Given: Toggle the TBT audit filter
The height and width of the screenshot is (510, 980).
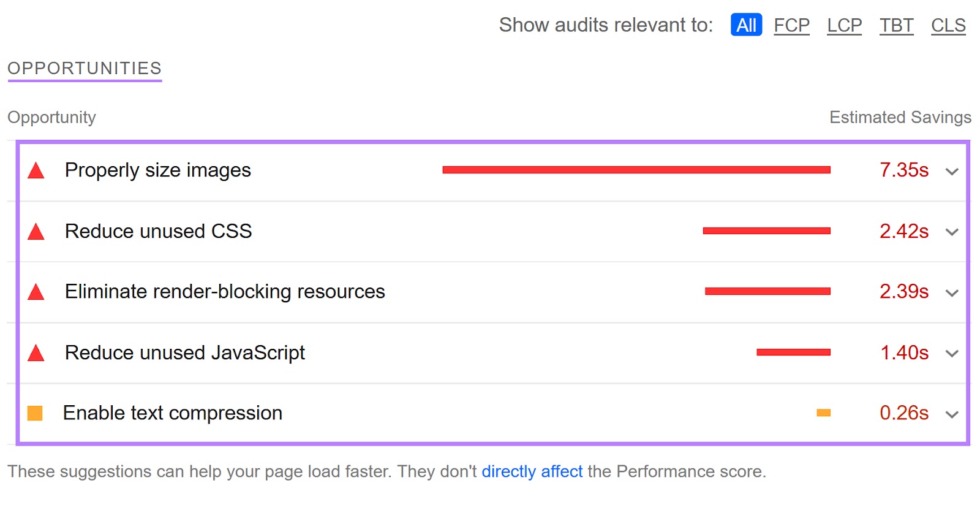Looking at the screenshot, I should click(896, 25).
